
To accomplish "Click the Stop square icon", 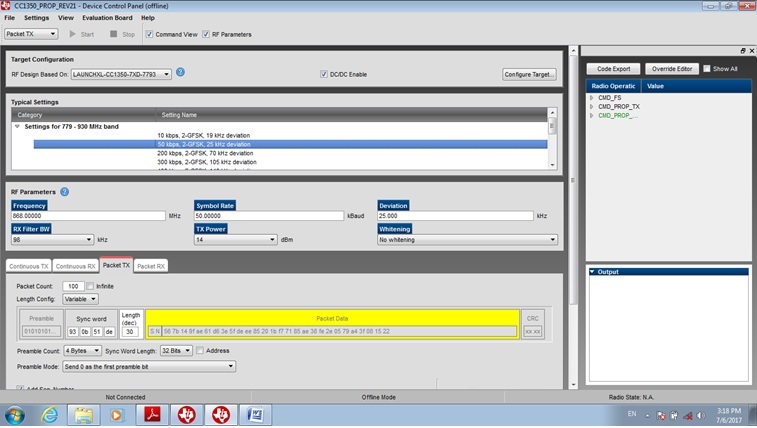I will (x=113, y=34).
